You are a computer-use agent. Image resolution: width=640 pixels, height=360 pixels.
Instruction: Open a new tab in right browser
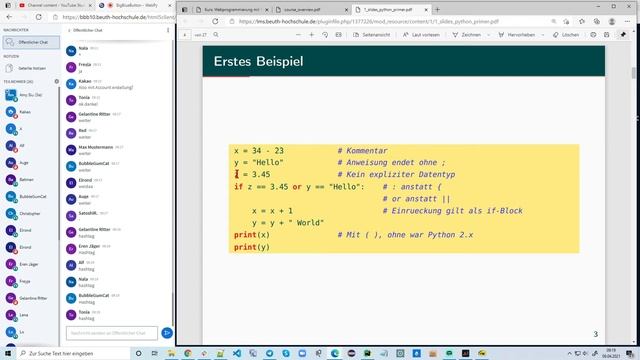tap(438, 9)
